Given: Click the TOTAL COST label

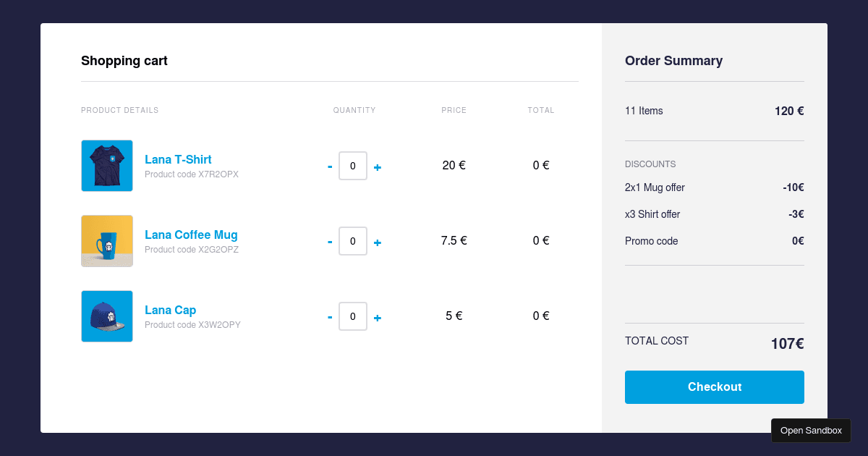Looking at the screenshot, I should [x=657, y=341].
